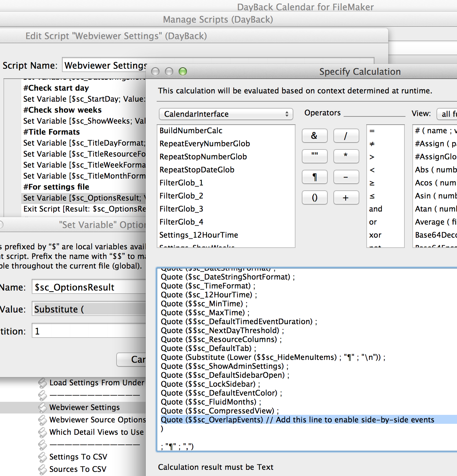Open the View functions dropdown

447,114
